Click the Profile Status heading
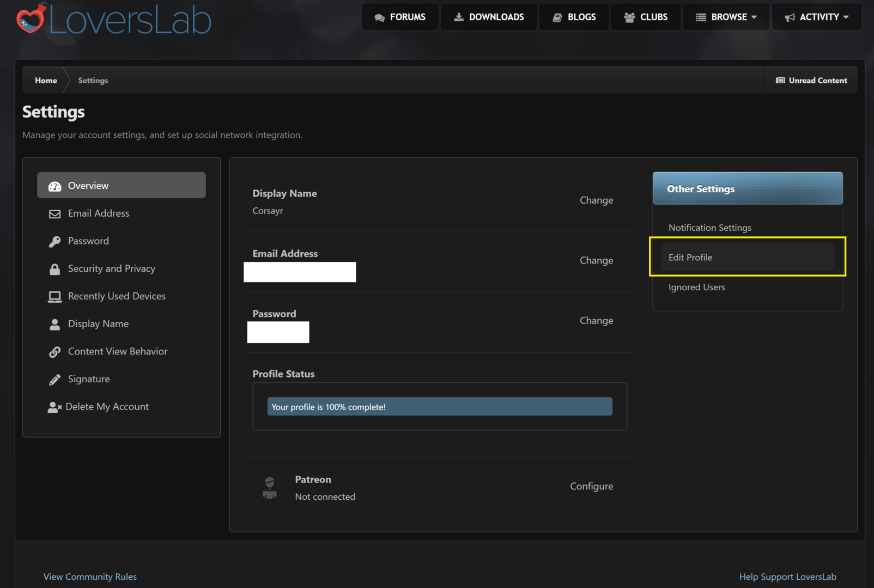 click(x=283, y=374)
